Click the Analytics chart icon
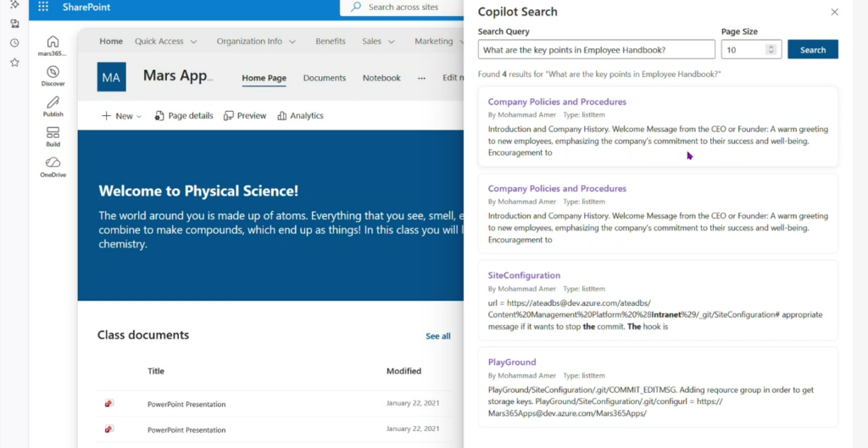 click(x=281, y=115)
